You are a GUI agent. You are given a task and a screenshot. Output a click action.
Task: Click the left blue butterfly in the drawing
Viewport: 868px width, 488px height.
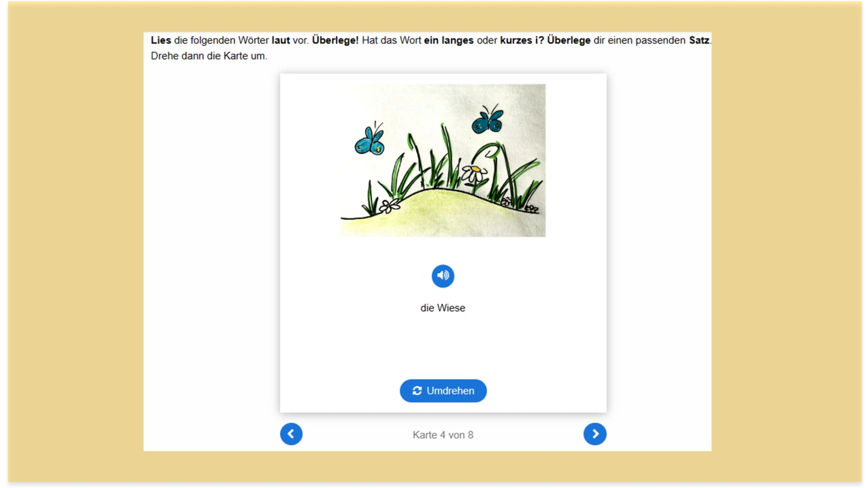[370, 142]
